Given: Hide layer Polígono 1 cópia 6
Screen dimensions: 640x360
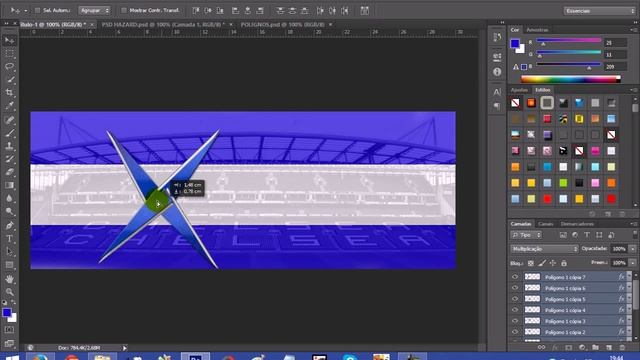Looking at the screenshot, I should [x=515, y=288].
